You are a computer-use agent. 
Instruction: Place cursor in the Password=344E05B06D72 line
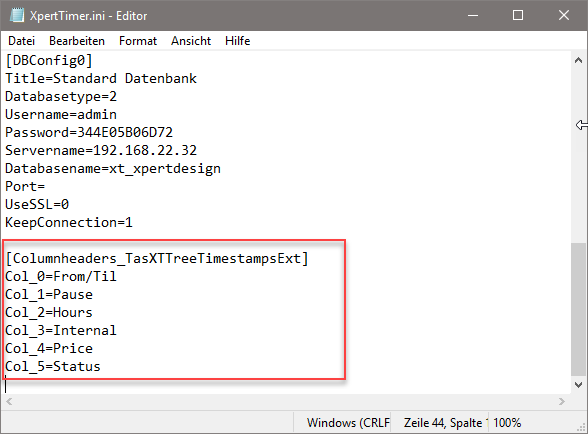coord(89,132)
